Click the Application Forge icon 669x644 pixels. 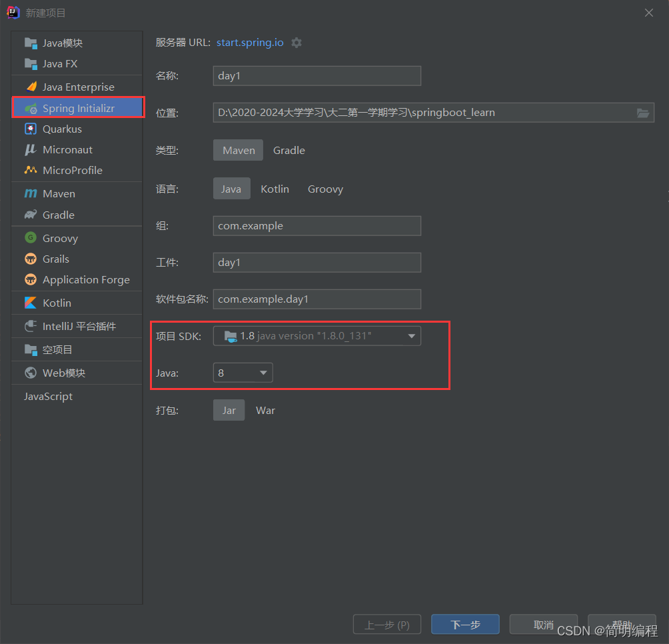31,279
